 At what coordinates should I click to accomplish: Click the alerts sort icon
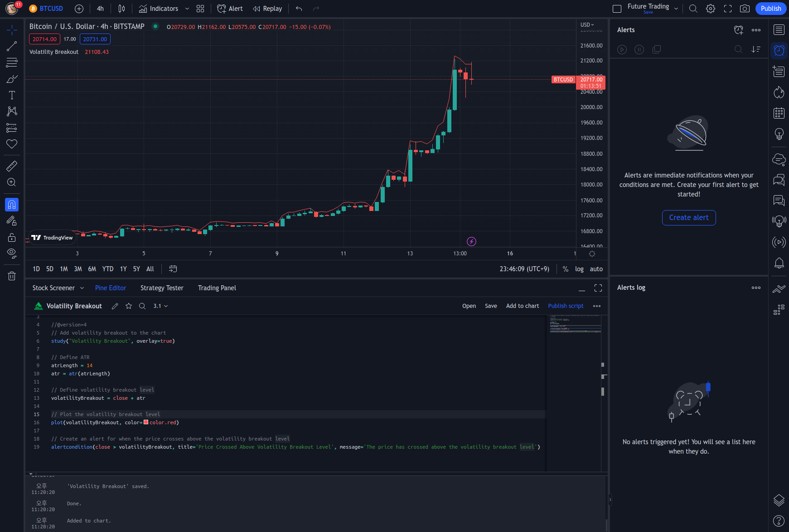point(756,49)
